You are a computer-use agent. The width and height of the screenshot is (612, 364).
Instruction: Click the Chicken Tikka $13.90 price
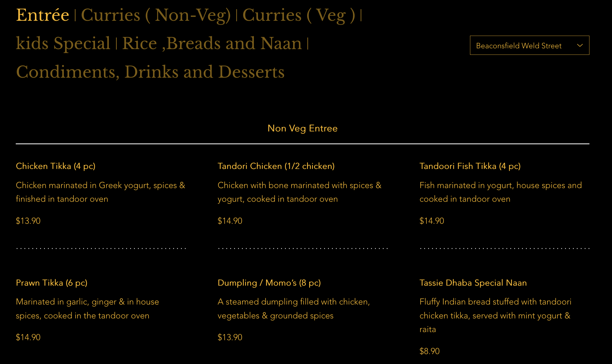point(28,221)
